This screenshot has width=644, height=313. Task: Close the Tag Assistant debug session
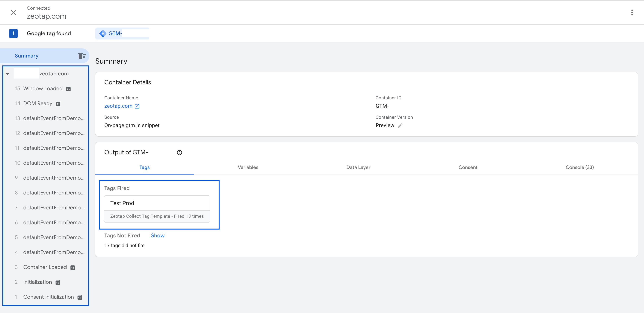(x=13, y=12)
